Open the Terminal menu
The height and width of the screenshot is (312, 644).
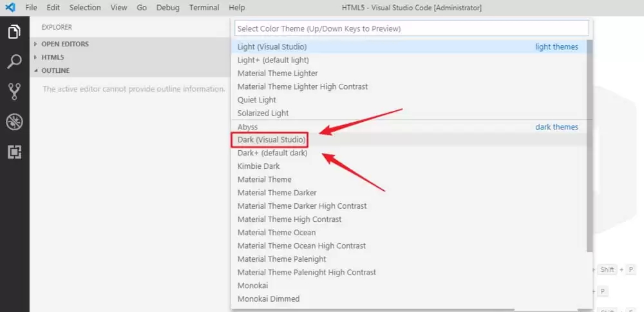click(x=204, y=7)
